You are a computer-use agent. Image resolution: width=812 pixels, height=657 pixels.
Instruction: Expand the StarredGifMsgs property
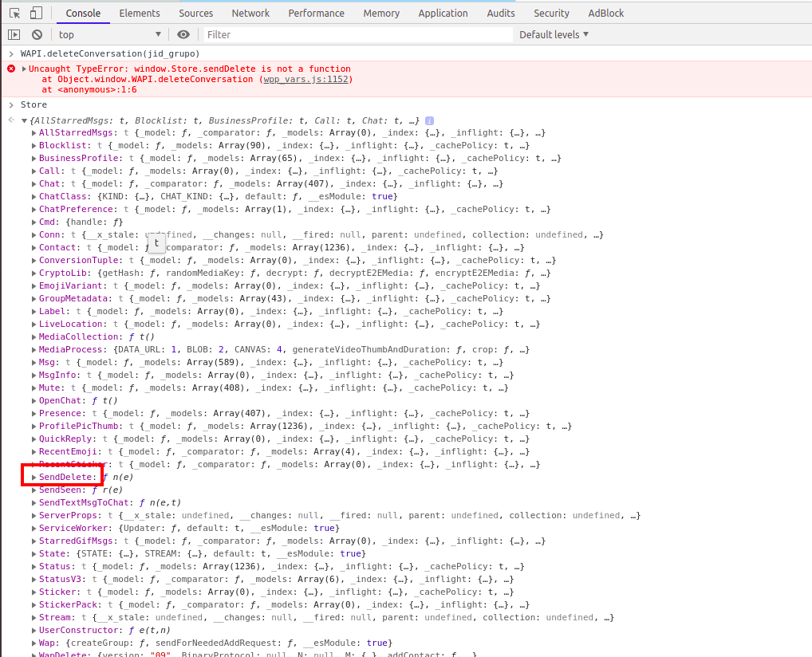pos(34,541)
